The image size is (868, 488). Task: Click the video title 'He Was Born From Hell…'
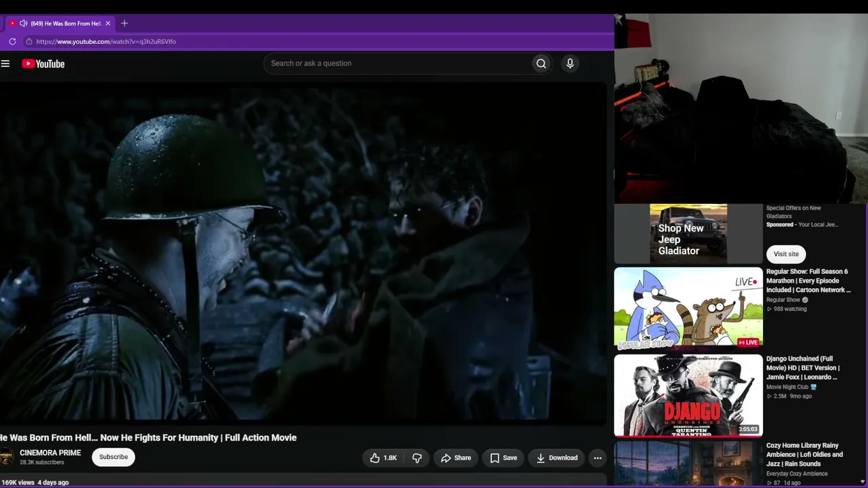tap(149, 438)
